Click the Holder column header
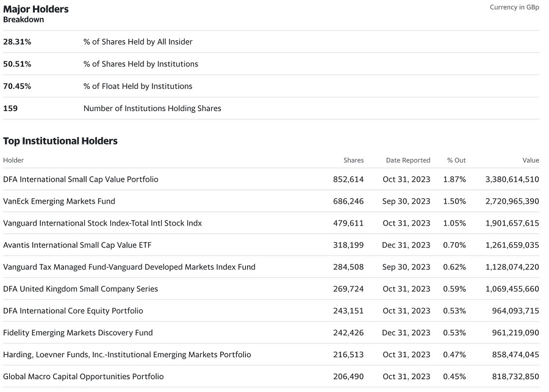 13,160
